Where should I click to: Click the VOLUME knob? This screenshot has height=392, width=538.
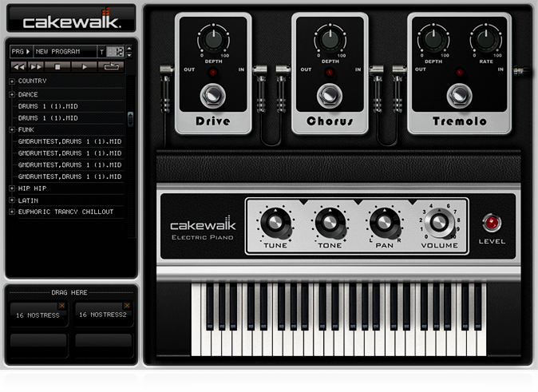point(439,223)
